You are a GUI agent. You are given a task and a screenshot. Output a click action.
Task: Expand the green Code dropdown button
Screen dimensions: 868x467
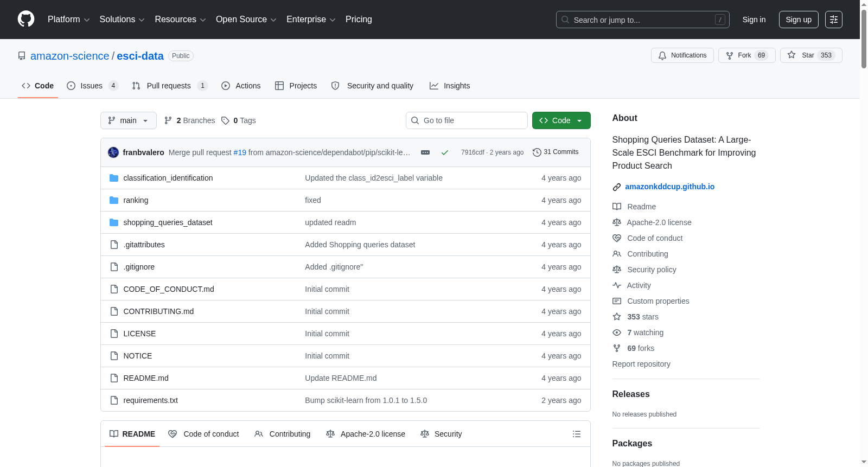561,120
